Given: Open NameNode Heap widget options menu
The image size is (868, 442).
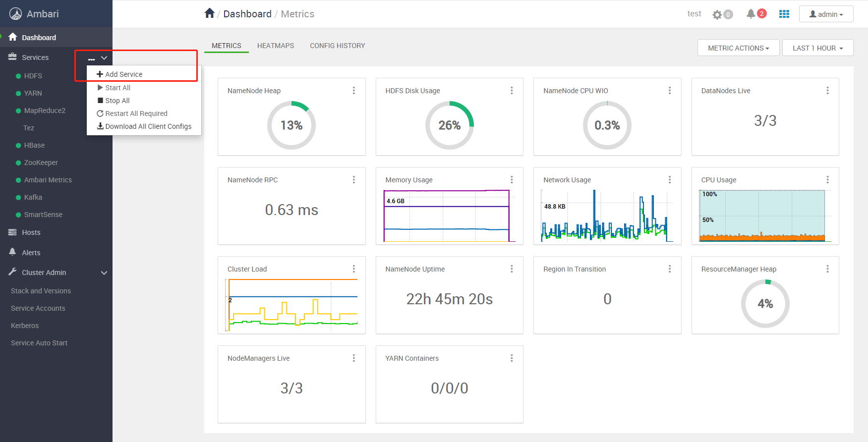Looking at the screenshot, I should 354,91.
